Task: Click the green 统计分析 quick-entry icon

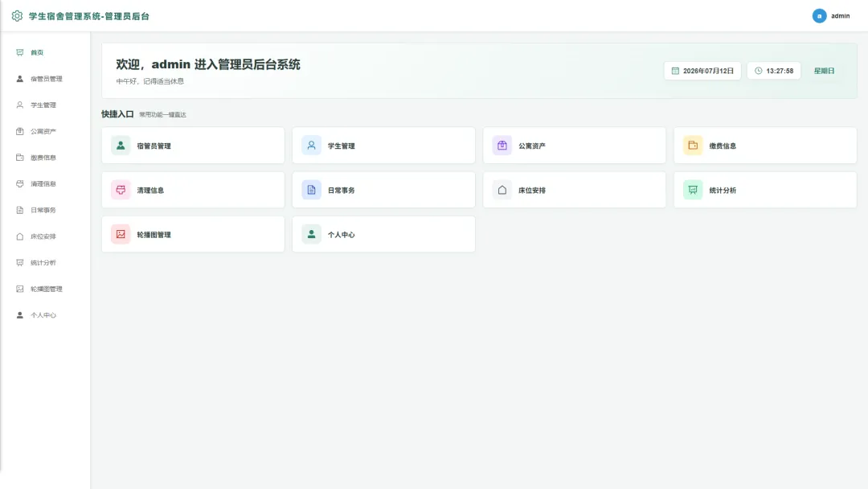Action: (x=693, y=190)
